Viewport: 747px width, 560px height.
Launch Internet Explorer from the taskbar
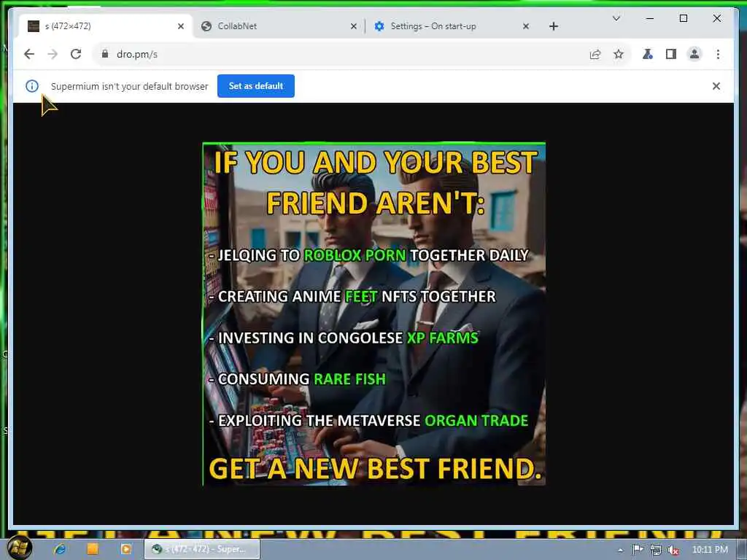pos(60,549)
